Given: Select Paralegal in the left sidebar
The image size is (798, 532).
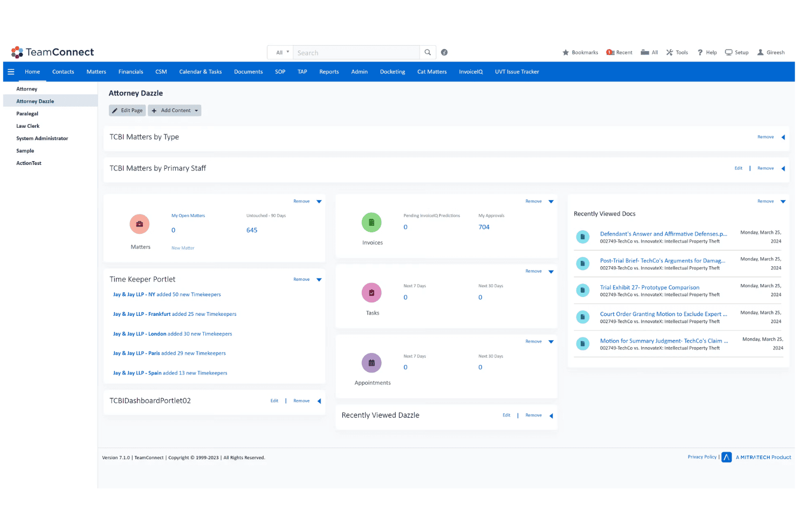Looking at the screenshot, I should (x=27, y=114).
